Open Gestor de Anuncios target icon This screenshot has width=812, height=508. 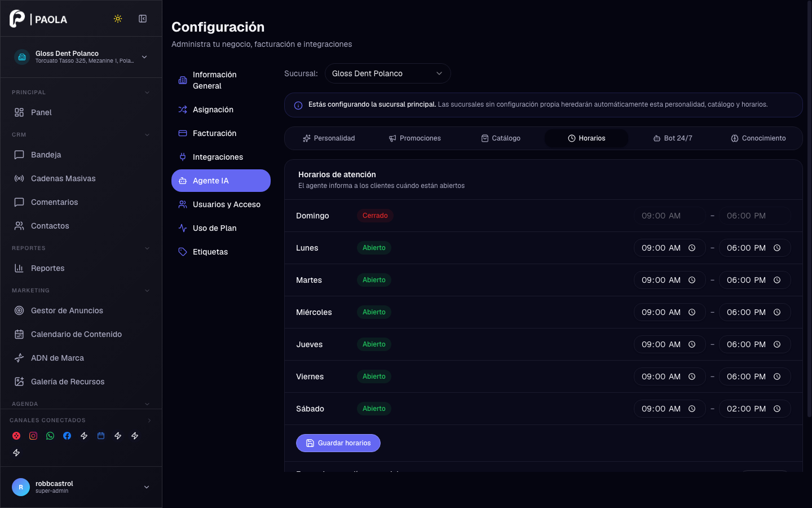click(19, 310)
